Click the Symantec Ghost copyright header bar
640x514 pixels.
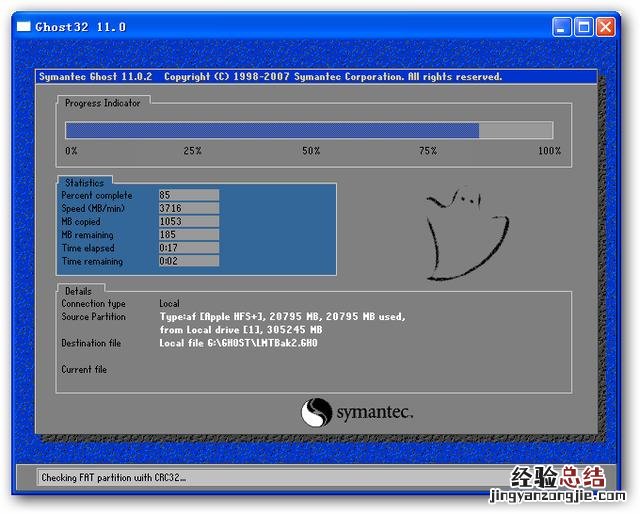[x=270, y=77]
